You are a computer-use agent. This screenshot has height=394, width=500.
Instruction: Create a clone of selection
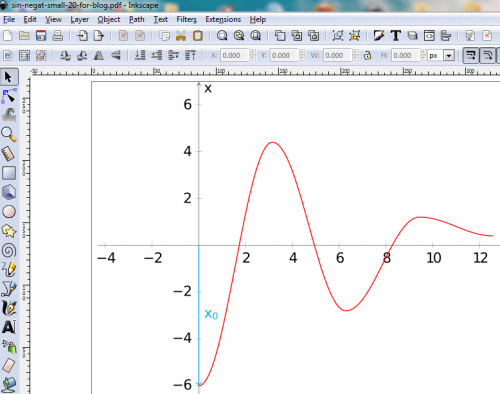tap(297, 36)
